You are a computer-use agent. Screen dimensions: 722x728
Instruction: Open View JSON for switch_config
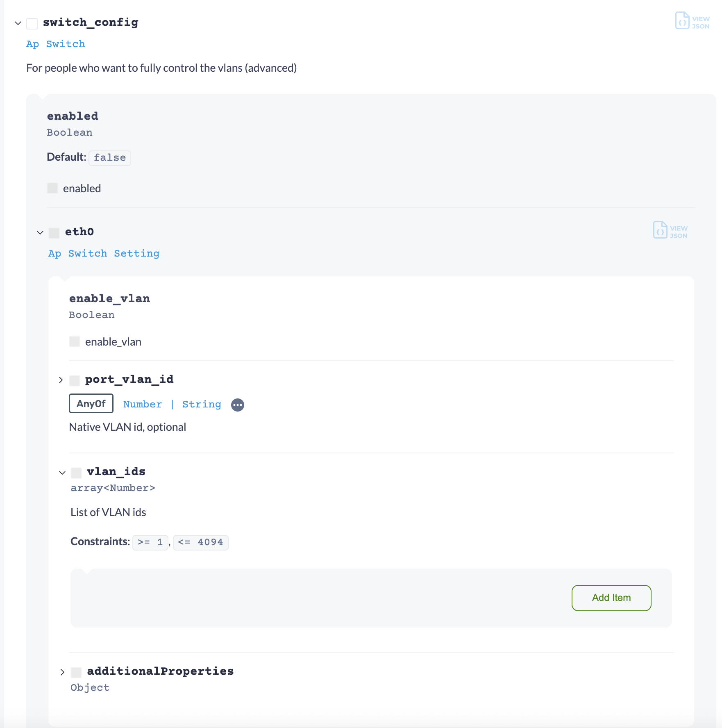(x=692, y=22)
